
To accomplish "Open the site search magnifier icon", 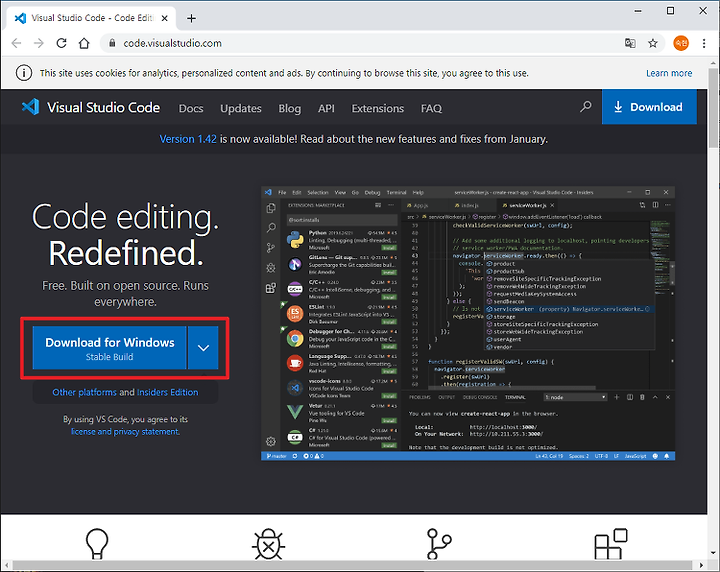I will (x=585, y=107).
